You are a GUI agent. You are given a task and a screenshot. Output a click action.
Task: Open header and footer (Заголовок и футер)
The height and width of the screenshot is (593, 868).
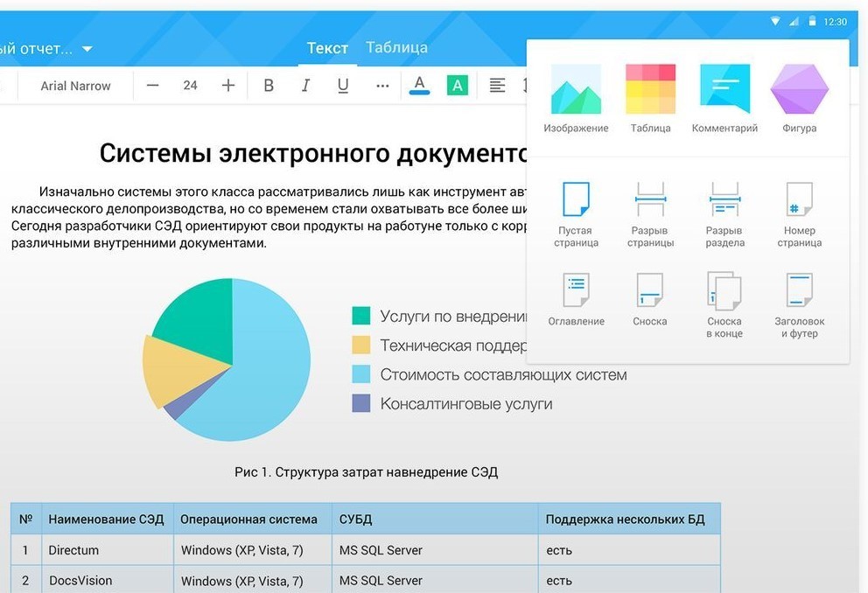tap(799, 290)
